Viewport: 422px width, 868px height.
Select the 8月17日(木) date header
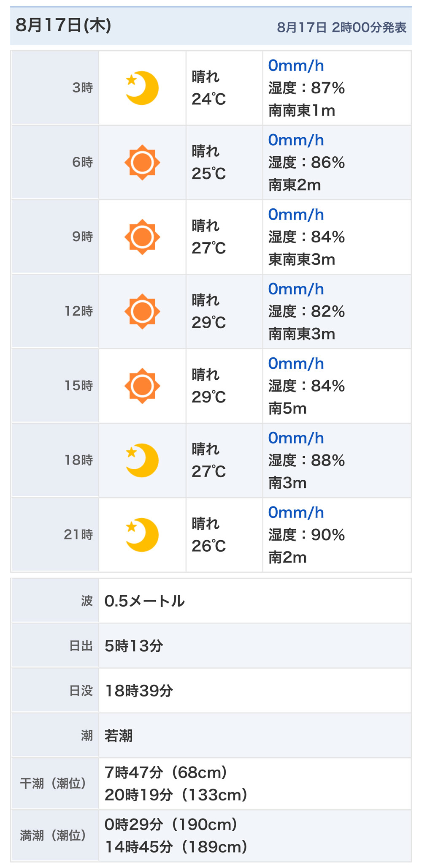[x=63, y=25]
